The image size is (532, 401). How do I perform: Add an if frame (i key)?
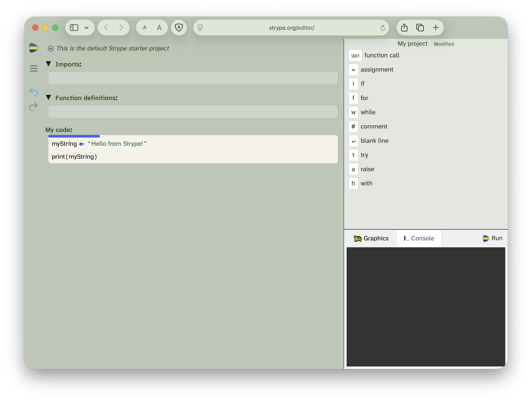click(x=353, y=84)
